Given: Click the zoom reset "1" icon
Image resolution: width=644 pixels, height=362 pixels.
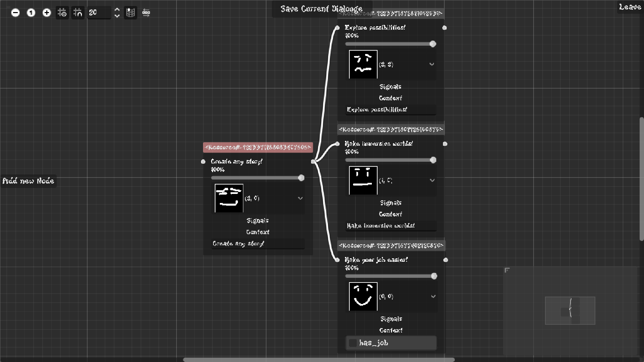Looking at the screenshot, I should coord(31,13).
